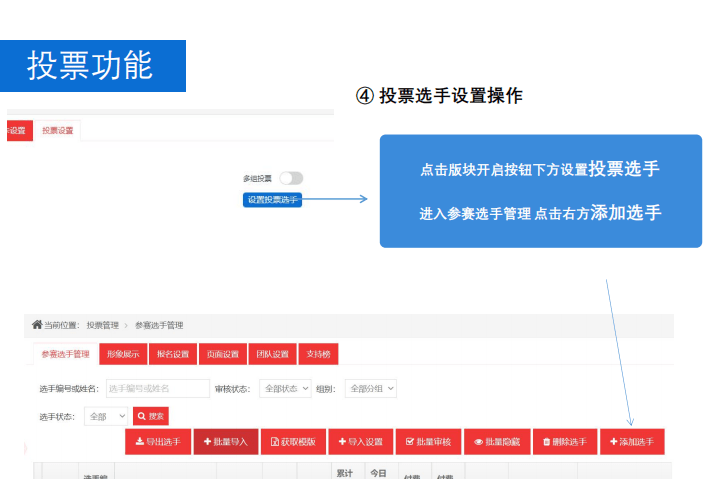Click the 删除选手 delete contestant button
The height and width of the screenshot is (481, 705).
tap(564, 441)
